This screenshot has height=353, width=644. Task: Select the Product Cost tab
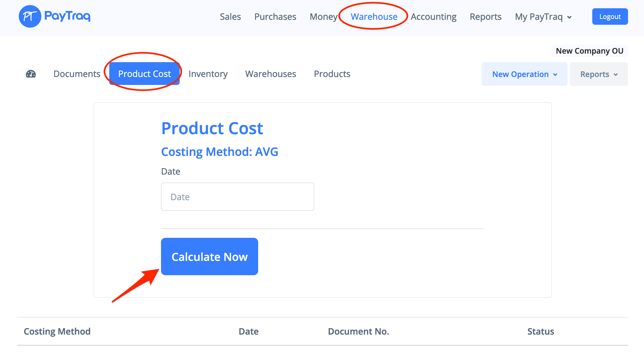pos(144,74)
